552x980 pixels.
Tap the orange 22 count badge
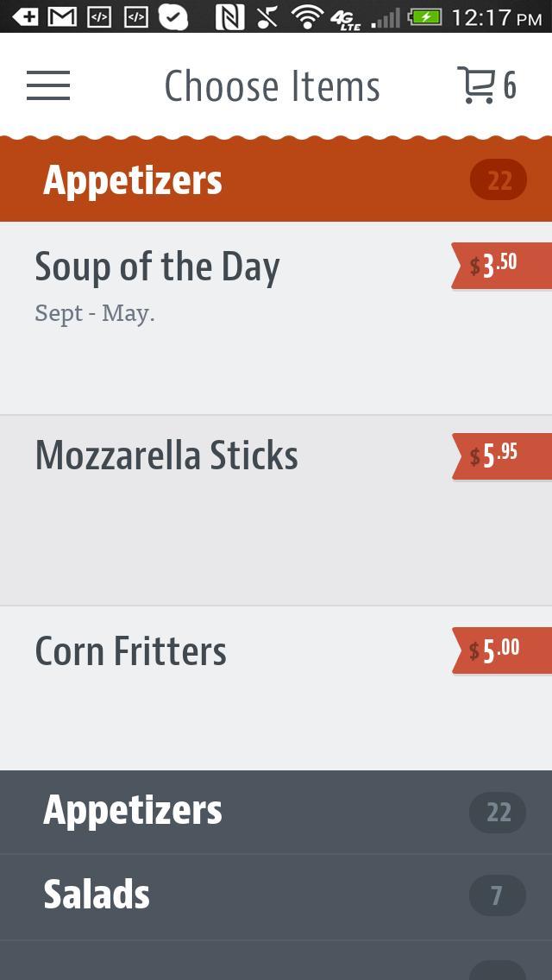coord(499,181)
